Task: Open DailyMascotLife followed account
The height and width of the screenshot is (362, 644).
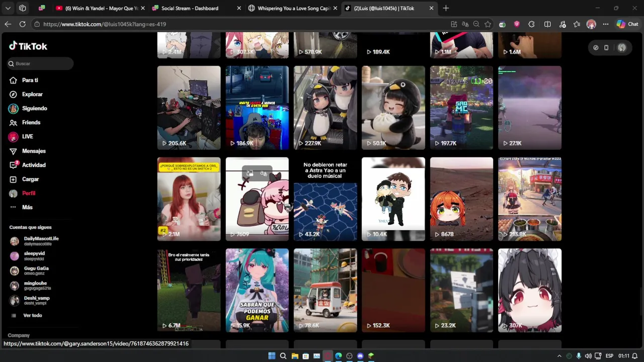Action: tap(41, 241)
